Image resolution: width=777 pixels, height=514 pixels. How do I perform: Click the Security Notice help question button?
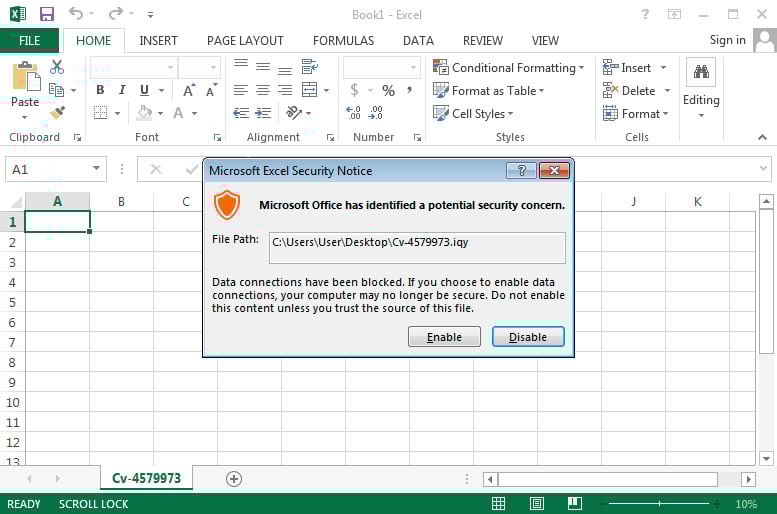[521, 171]
